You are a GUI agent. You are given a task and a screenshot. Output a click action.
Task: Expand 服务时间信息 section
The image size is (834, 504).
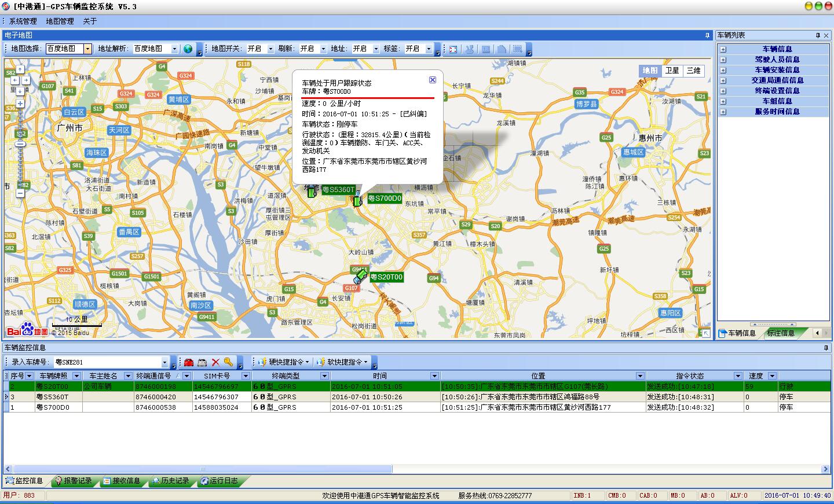(x=723, y=112)
